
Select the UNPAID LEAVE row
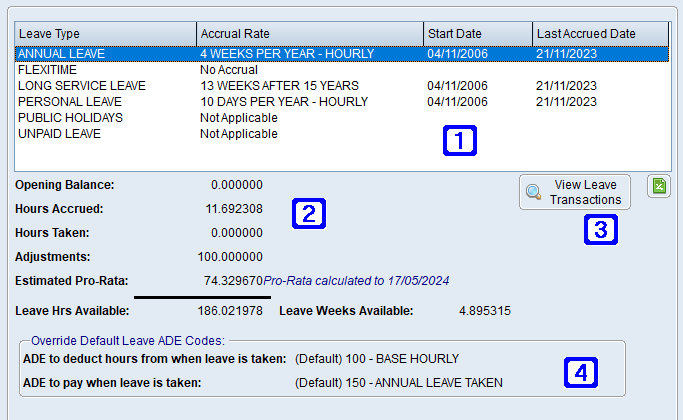point(342,134)
